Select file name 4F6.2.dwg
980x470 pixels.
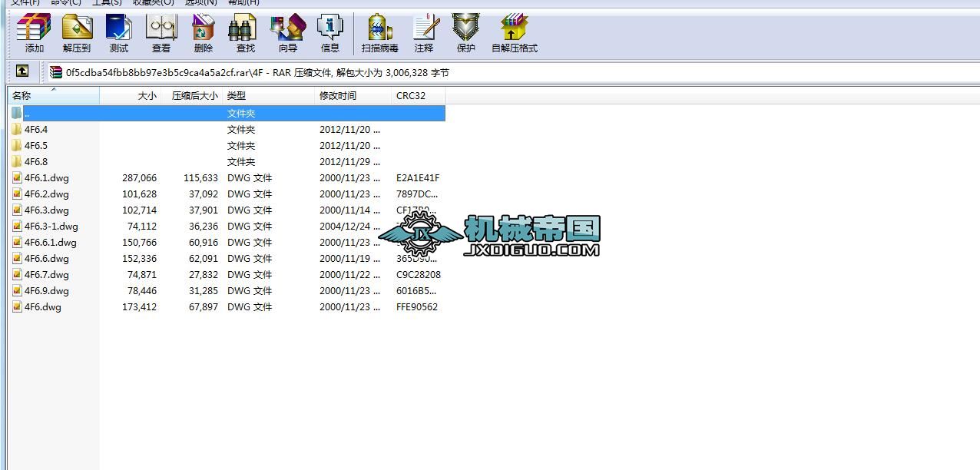click(47, 194)
